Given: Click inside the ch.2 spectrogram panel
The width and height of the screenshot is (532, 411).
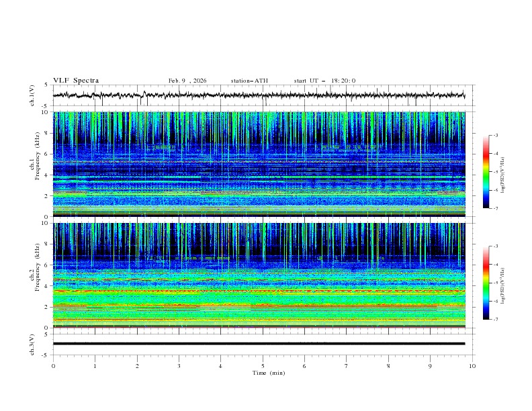Looking at the screenshot, I should tap(262, 275).
